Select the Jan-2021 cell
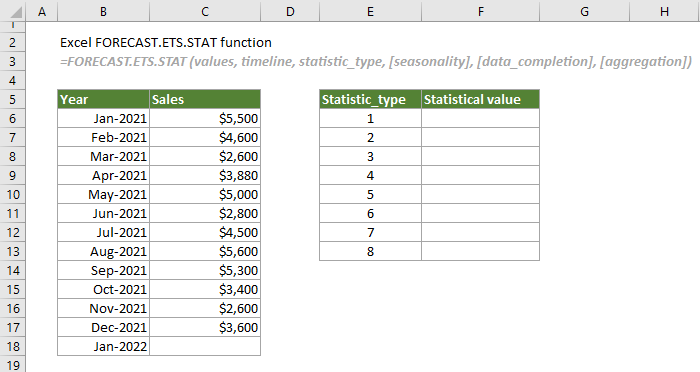 104,118
